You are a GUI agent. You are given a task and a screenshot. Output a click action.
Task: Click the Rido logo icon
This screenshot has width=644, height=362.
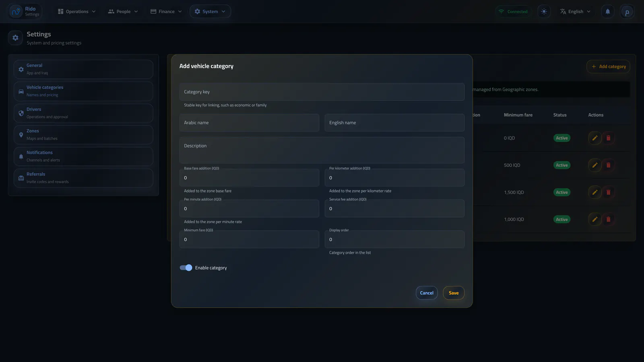(16, 12)
